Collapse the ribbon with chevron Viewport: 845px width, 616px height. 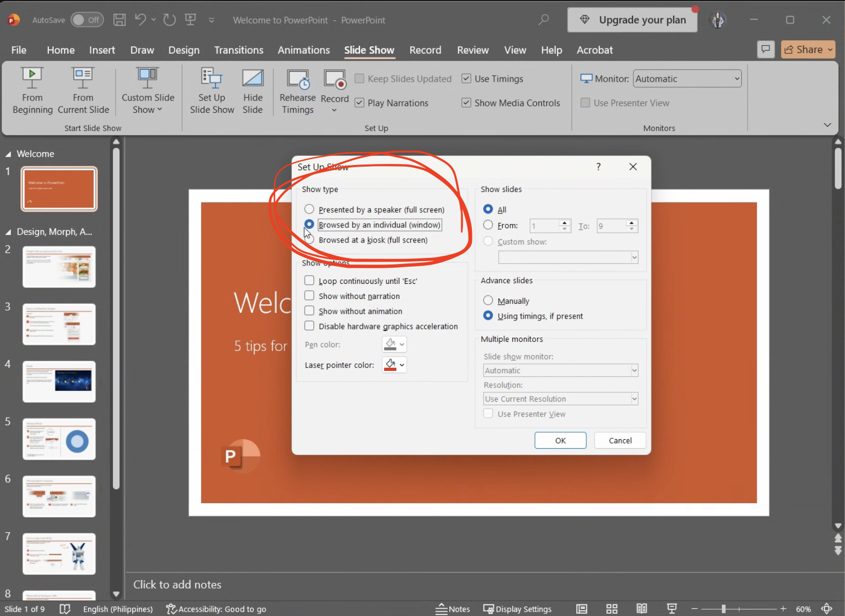pyautogui.click(x=827, y=125)
